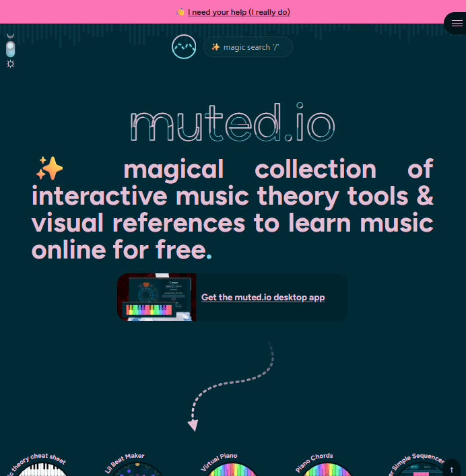Open the 'I need your help' link

(x=239, y=12)
